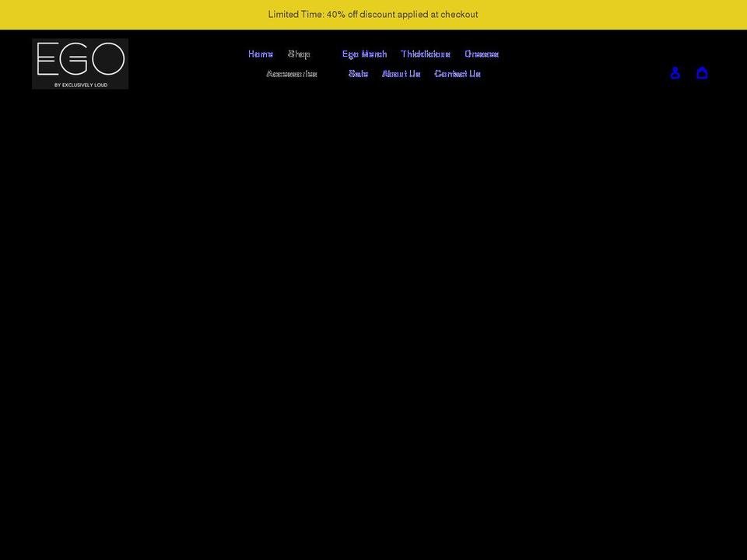Read the About Us page
The height and width of the screenshot is (560, 747).
401,73
